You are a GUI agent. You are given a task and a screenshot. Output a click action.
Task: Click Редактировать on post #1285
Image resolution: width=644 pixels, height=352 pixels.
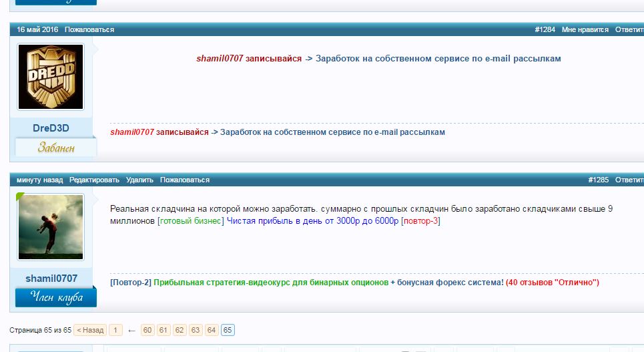tap(94, 180)
